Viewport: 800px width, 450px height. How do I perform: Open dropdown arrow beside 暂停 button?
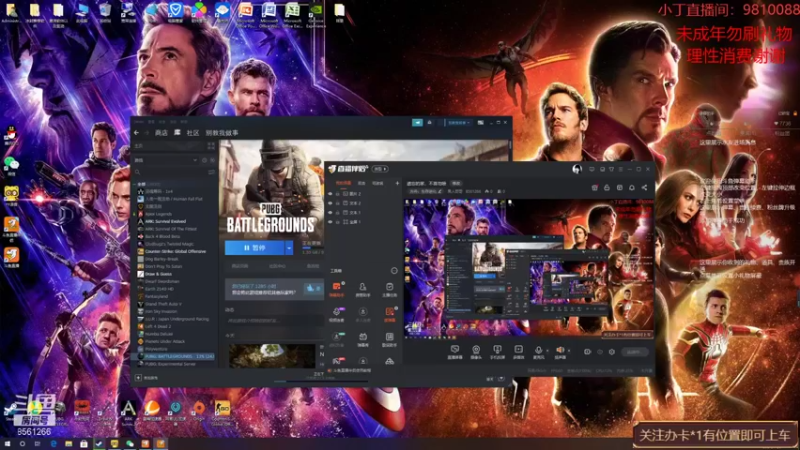[x=289, y=248]
